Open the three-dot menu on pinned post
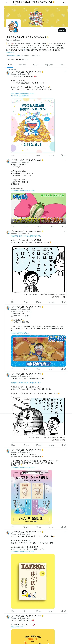72x644 pixels. pos(65,72)
